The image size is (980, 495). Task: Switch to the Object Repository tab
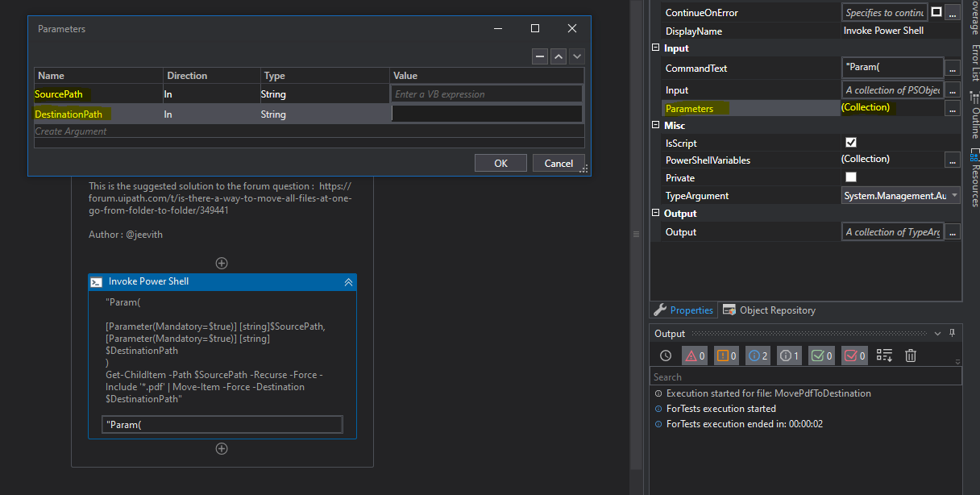[769, 310]
